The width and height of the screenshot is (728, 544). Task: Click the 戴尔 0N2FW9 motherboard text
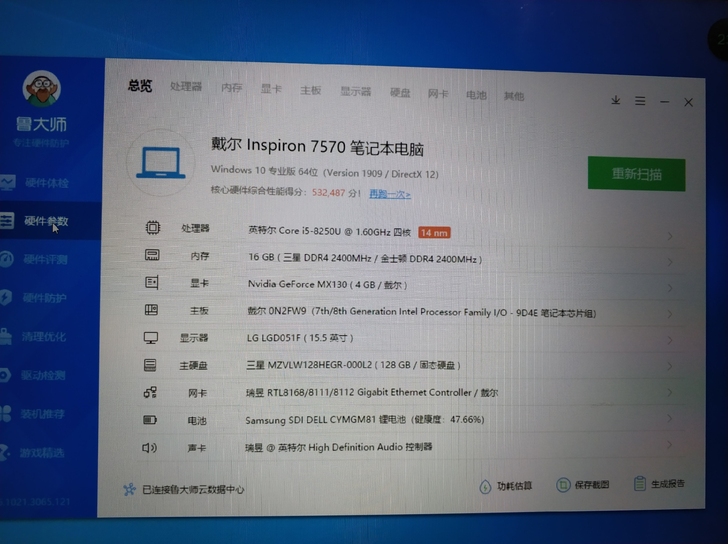[x=422, y=312]
